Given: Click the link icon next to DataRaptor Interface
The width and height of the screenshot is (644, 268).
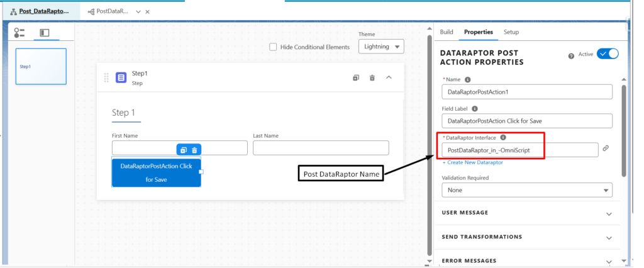Looking at the screenshot, I should 606,148.
